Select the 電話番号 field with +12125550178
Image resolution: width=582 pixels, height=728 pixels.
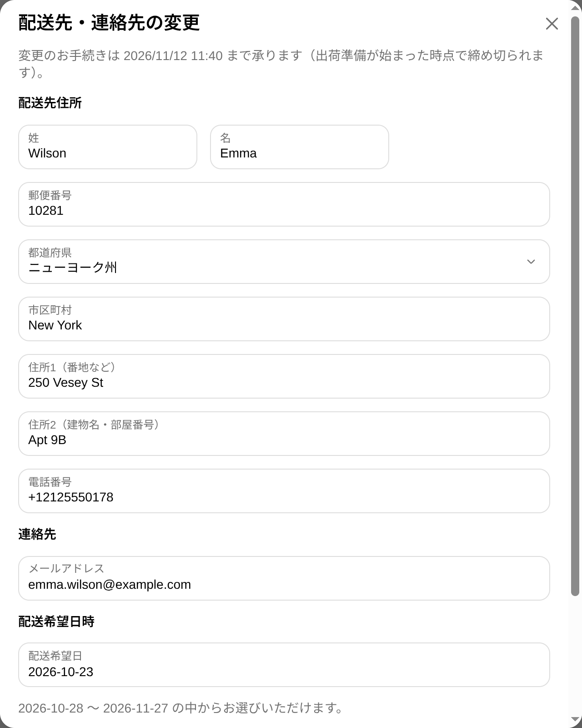click(x=284, y=491)
